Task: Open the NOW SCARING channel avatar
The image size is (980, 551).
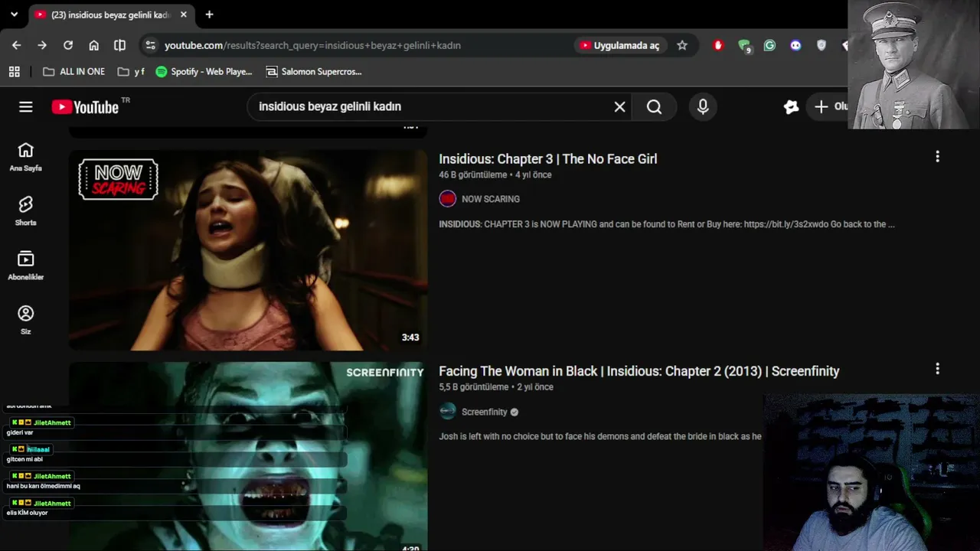Action: click(448, 199)
